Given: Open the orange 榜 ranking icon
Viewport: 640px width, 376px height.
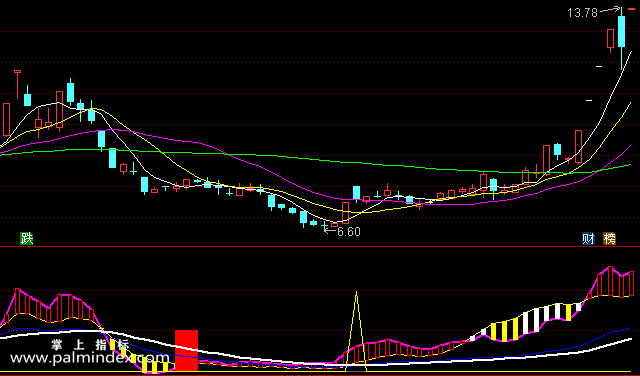Looking at the screenshot, I should [x=609, y=239].
